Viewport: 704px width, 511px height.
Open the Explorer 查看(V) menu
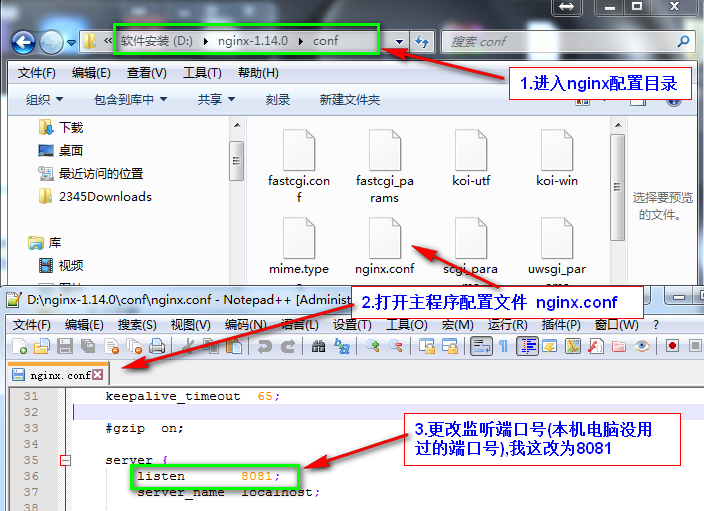coord(146,73)
